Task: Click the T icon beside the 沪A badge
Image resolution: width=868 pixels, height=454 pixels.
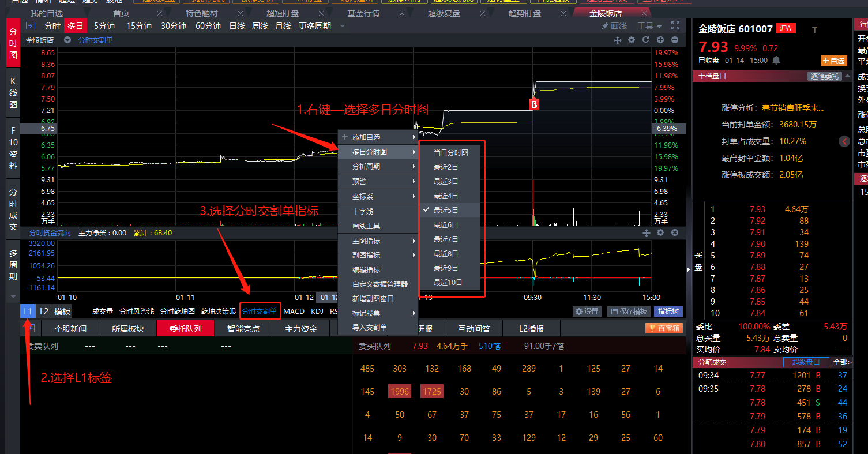Action: coord(815,30)
